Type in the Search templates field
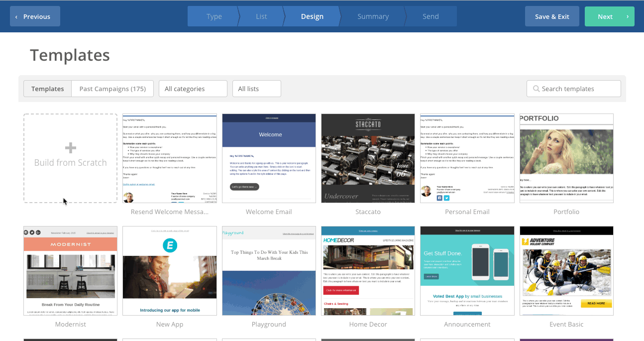This screenshot has width=644, height=341. pyautogui.click(x=577, y=89)
